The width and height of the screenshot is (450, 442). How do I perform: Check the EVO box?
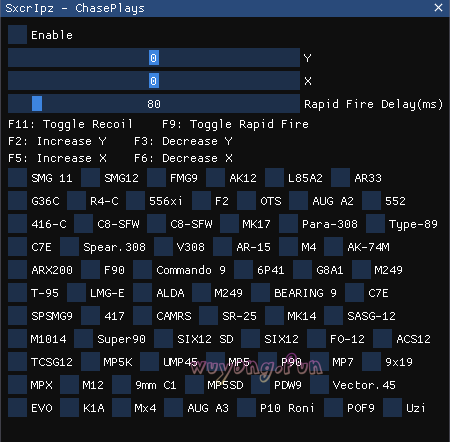[x=17, y=408]
